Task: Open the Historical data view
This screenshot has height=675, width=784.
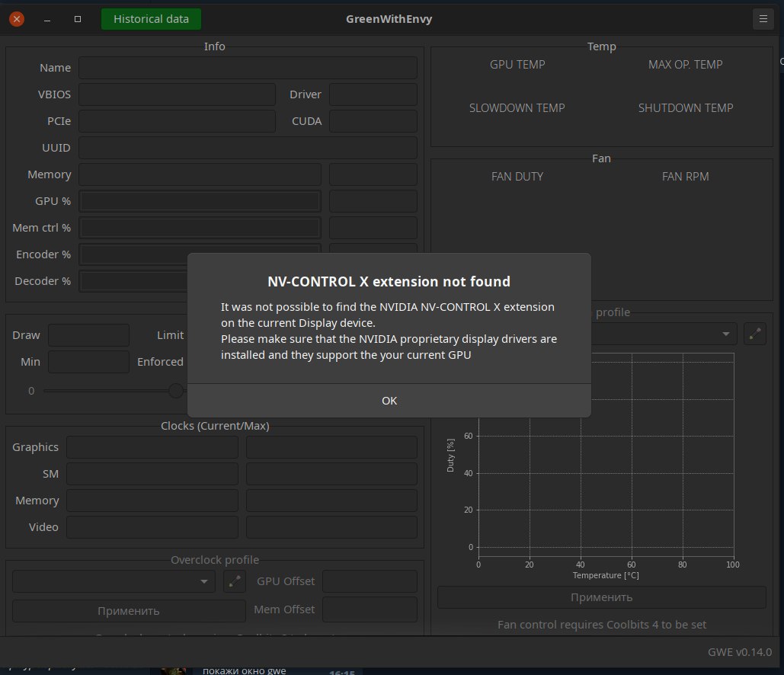Action: [151, 19]
